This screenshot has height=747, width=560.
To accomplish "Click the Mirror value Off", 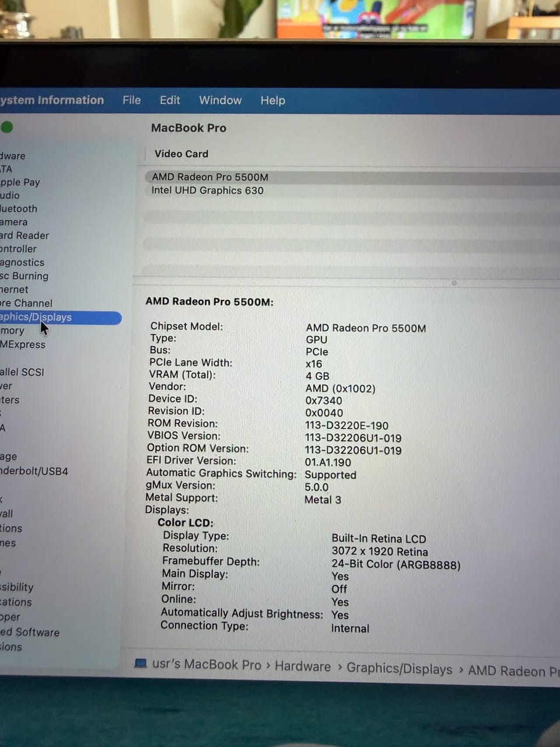I will 339,589.
